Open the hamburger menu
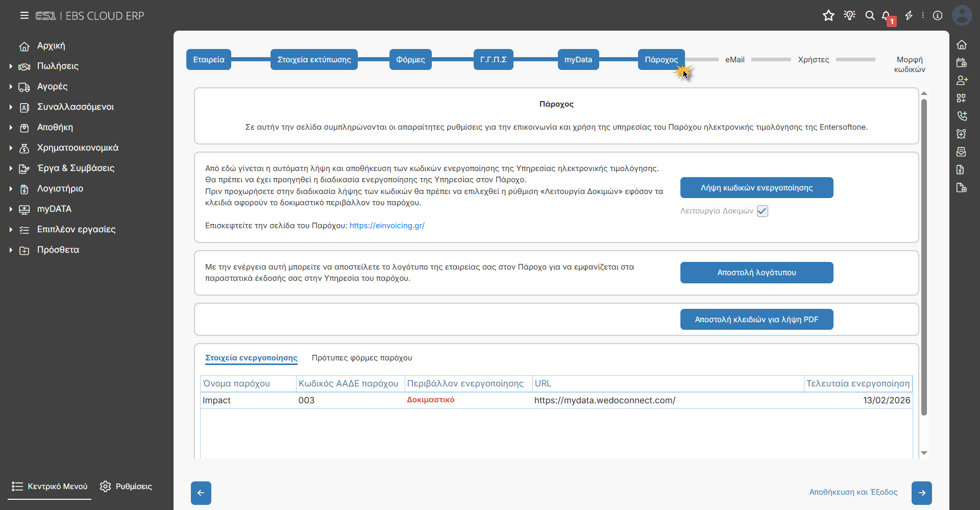The height and width of the screenshot is (510, 980). pos(24,15)
